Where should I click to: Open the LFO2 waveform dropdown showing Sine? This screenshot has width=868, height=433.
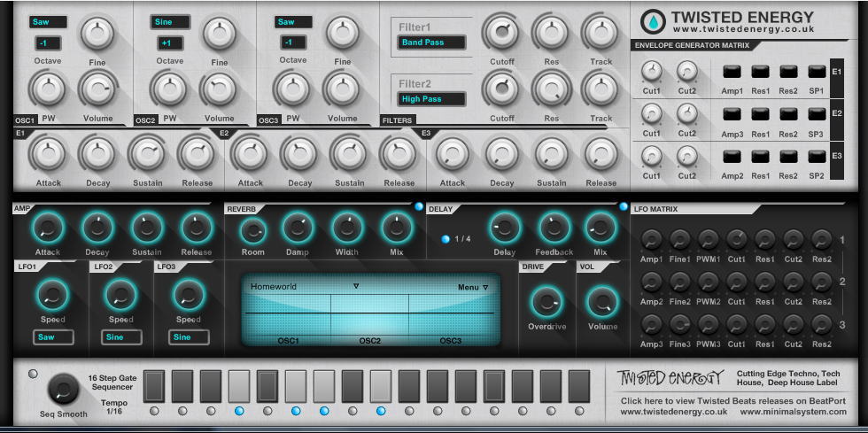point(121,337)
